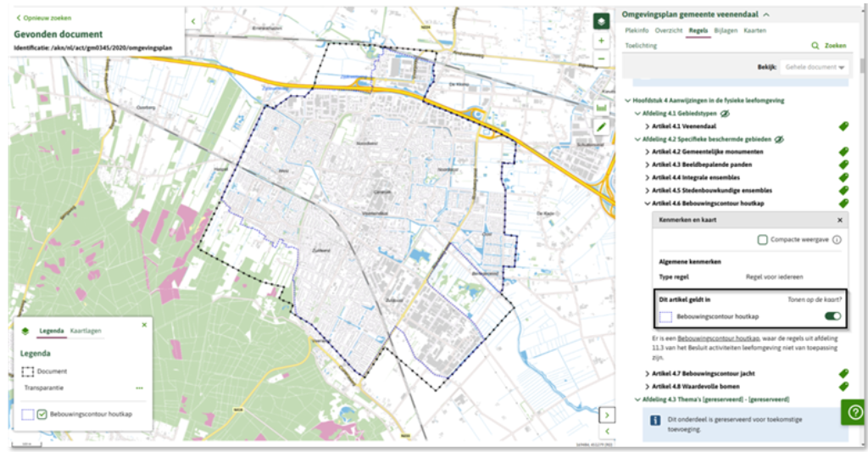Switch to the Bijlagen tab

click(x=725, y=30)
